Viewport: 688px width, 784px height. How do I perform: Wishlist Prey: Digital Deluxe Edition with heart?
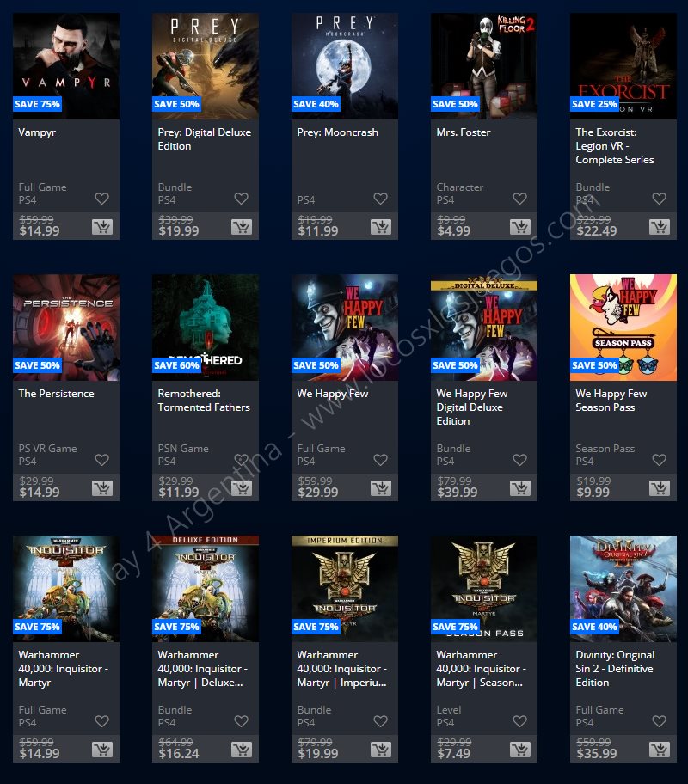(x=241, y=199)
